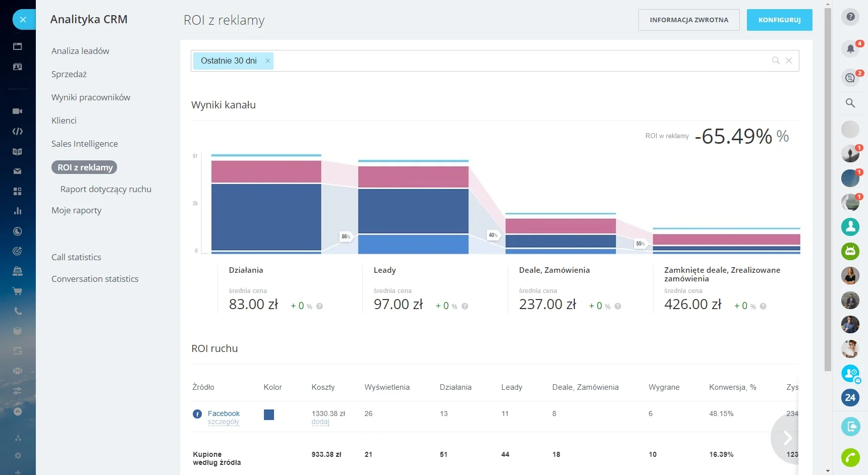This screenshot has width=868, height=475.
Task: Open chat via the messages icon
Action: pyautogui.click(x=850, y=78)
